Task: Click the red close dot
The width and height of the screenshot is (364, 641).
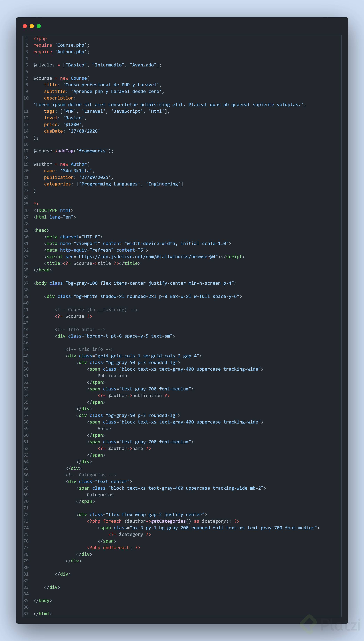Action: (x=25, y=26)
